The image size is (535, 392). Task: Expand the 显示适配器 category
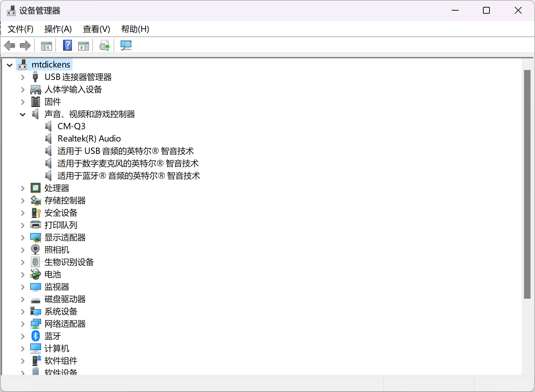click(23, 238)
